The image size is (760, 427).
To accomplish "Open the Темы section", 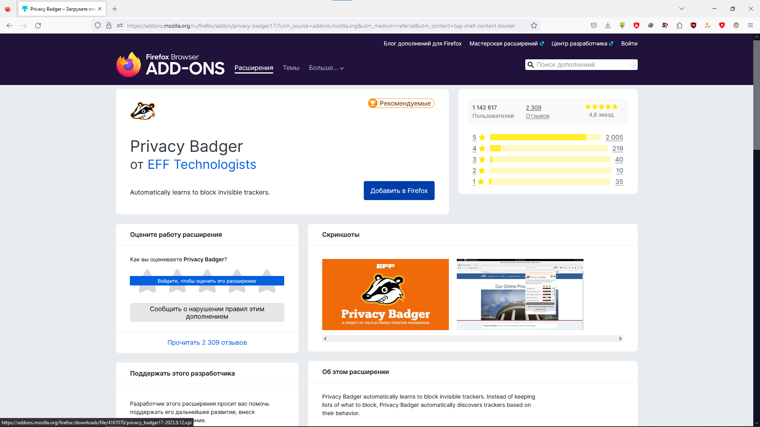I will tap(291, 68).
